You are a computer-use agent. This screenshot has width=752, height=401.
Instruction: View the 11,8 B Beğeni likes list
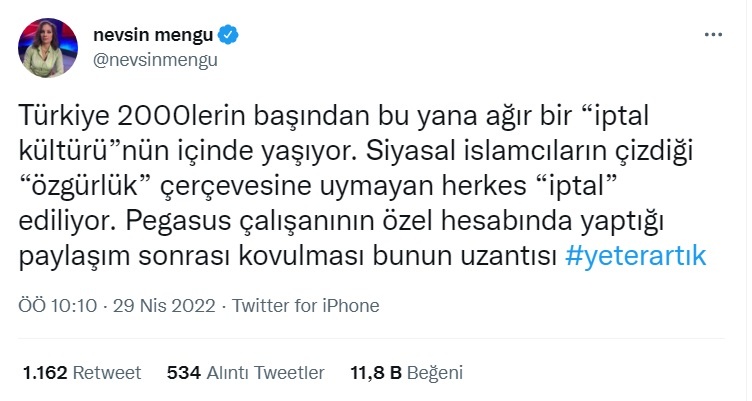click(402, 373)
